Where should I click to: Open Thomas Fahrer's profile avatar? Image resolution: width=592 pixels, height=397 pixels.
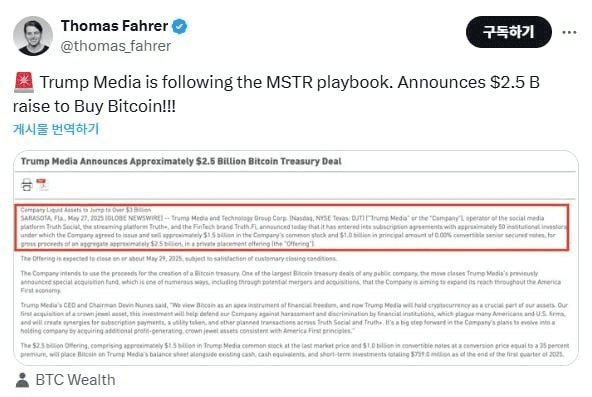[33, 36]
